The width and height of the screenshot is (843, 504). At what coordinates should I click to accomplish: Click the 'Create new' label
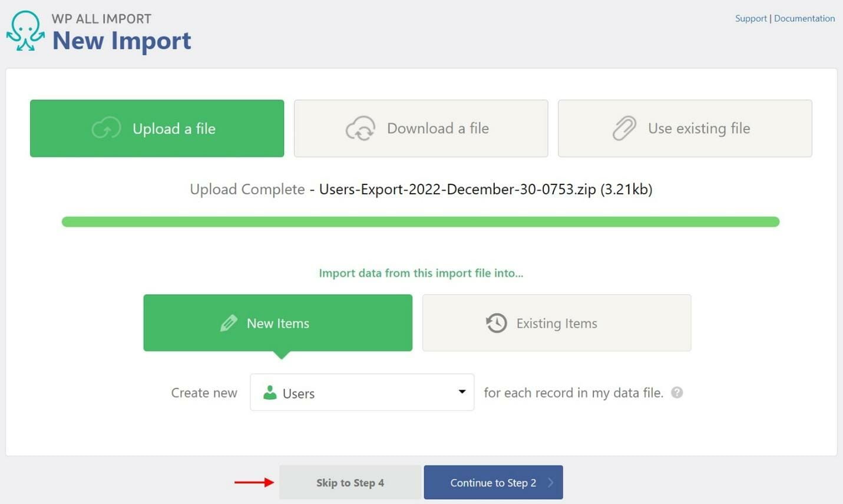click(x=204, y=393)
